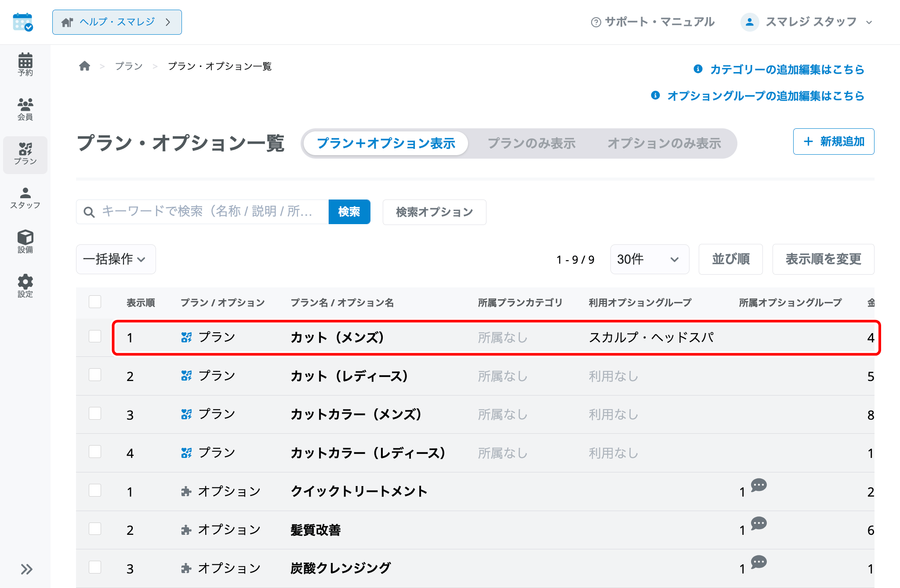Screen dimensions: 900x588
Task: Expand the スマレジ スタッフ user menu
Action: point(806,22)
